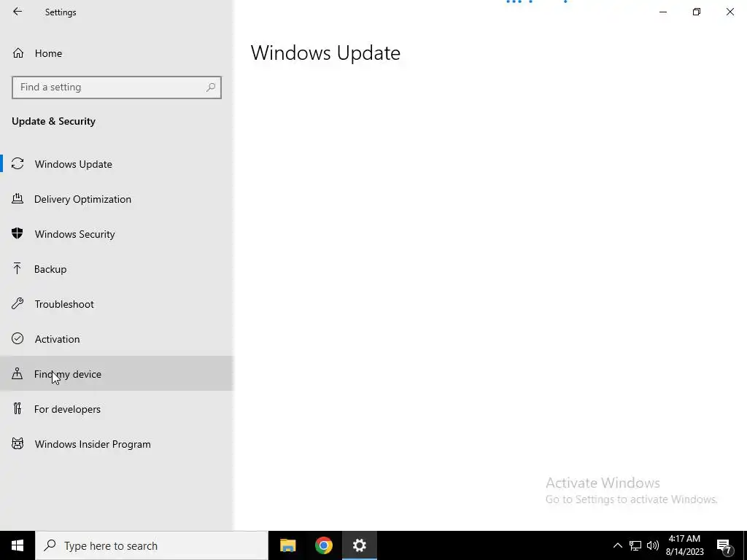
Task: Click the Windows Insider cat icon
Action: click(18, 444)
